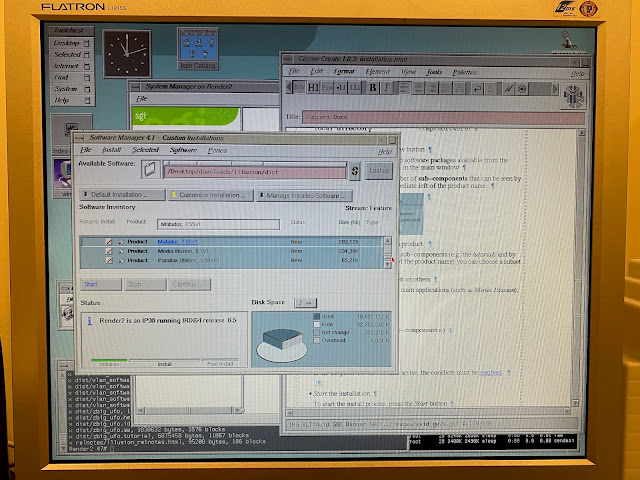640x480 pixels.
Task: Click the Title field in Cosmo Create
Action: (443, 118)
